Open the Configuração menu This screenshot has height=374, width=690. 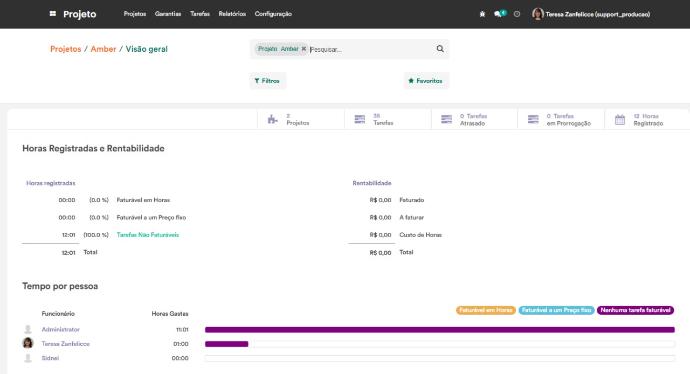click(x=273, y=14)
